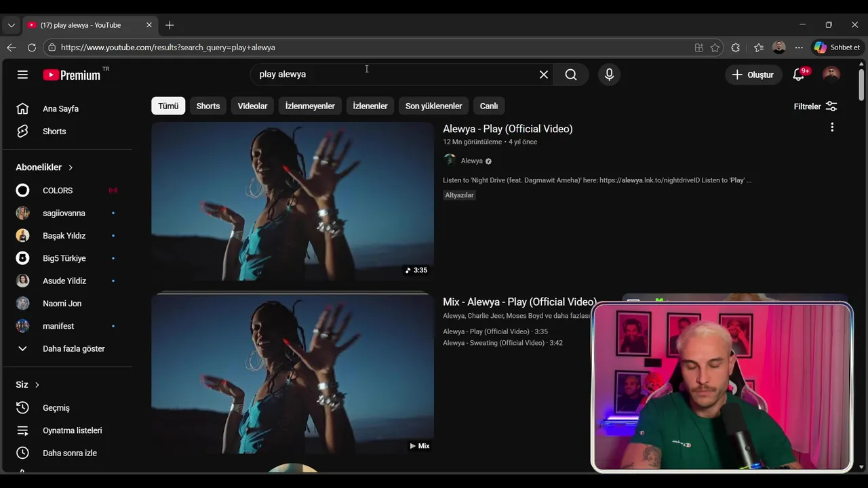Open Daha sonra izle list
868x488 pixels.
tap(66, 453)
